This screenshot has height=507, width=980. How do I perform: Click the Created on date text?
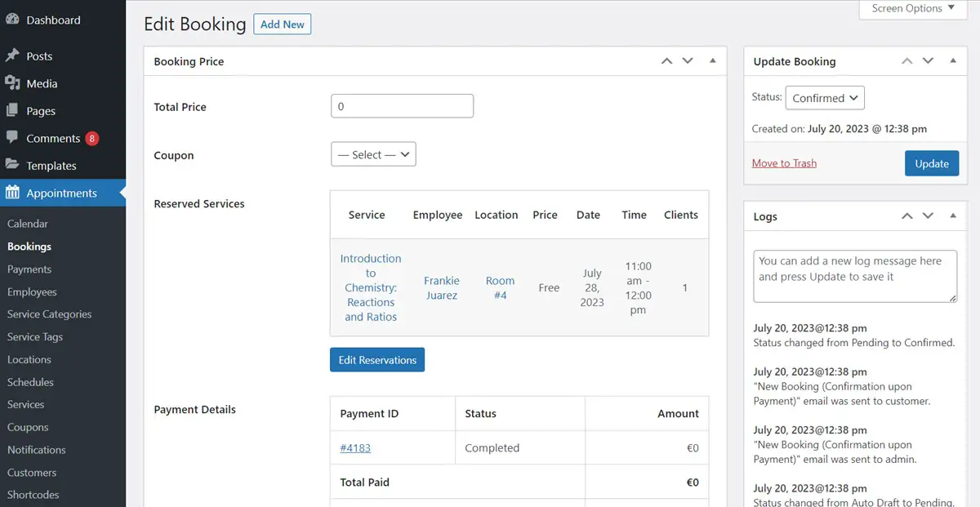coord(840,129)
